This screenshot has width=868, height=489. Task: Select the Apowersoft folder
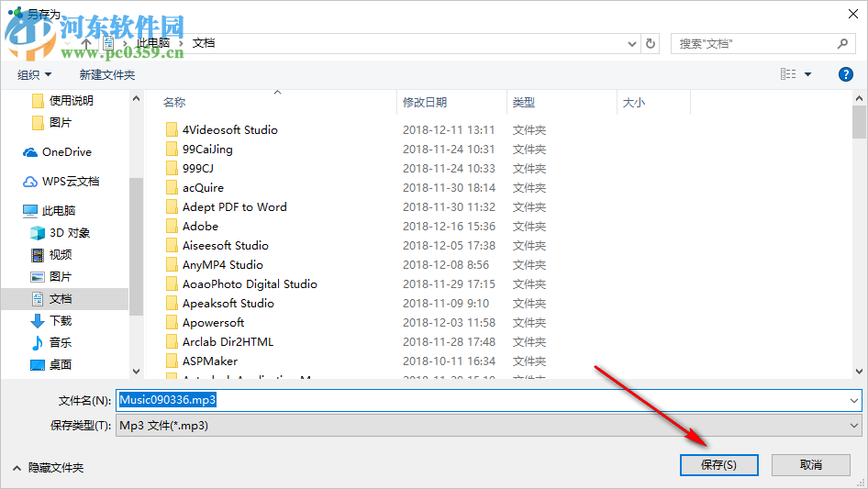(213, 322)
